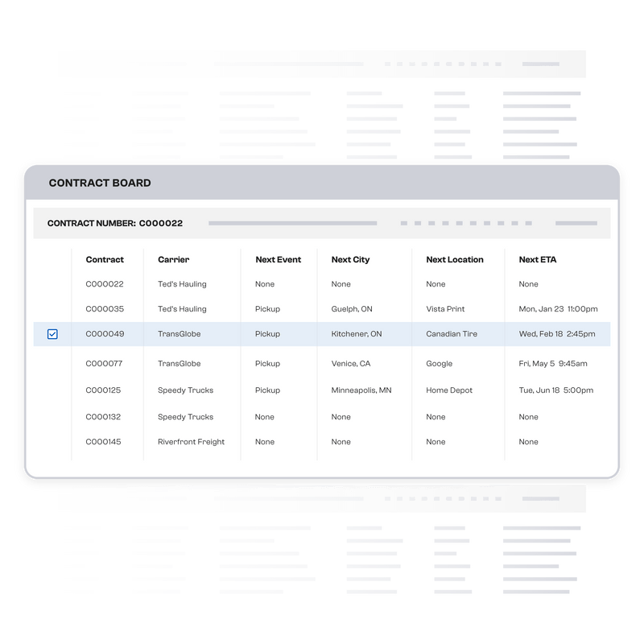The height and width of the screenshot is (644, 644).
Task: Click Canadian Tire in Next Location column
Action: 452,334
